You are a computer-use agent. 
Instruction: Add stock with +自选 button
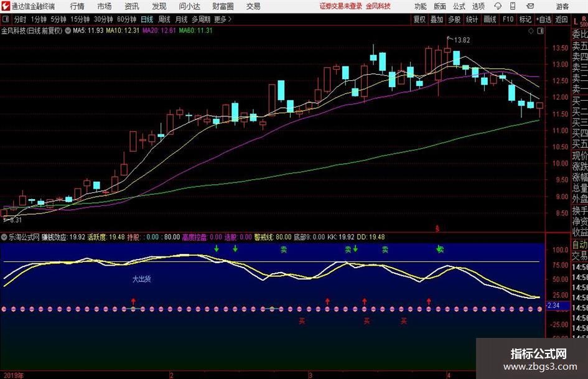click(544, 19)
